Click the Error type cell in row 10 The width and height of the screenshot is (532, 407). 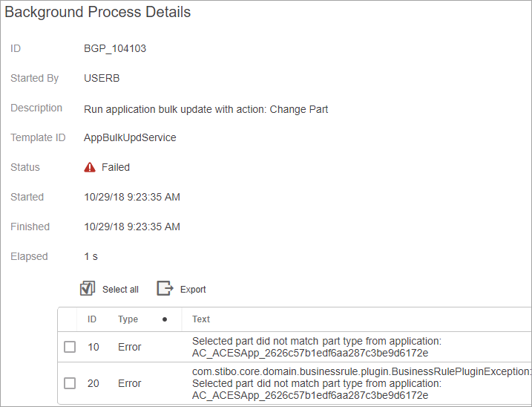130,347
